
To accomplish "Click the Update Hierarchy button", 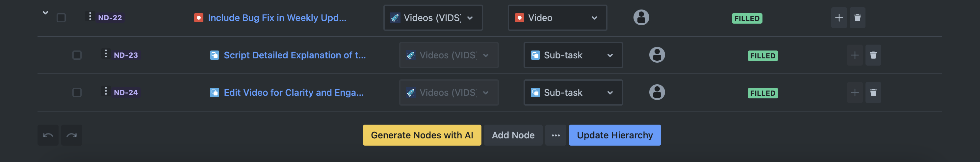I will pos(614,135).
